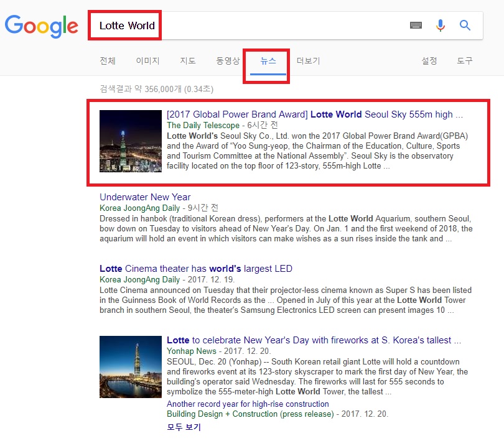Click Korea JoongAng Daily source under Underwater New Year
This screenshot has height=441, width=504.
click(x=139, y=208)
